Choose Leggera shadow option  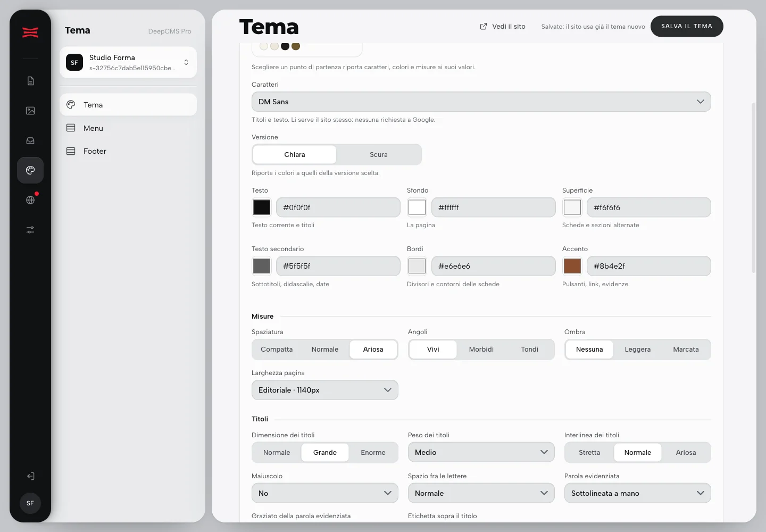638,350
